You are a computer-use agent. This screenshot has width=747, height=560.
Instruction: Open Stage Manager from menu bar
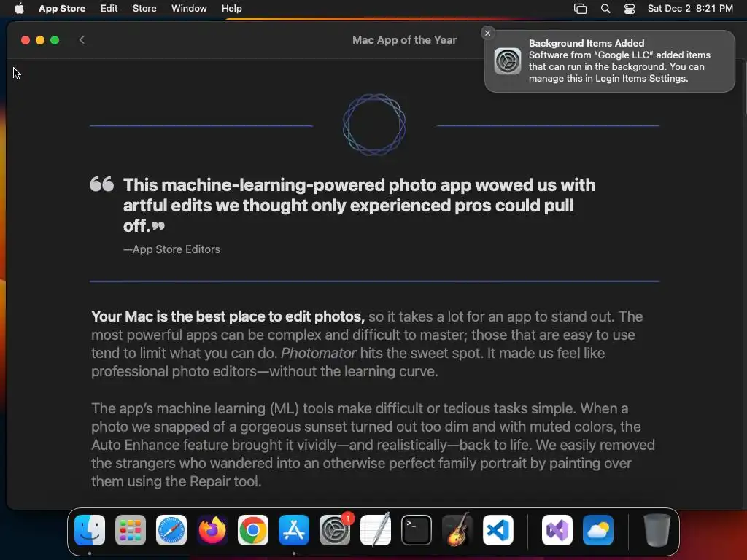click(x=580, y=9)
